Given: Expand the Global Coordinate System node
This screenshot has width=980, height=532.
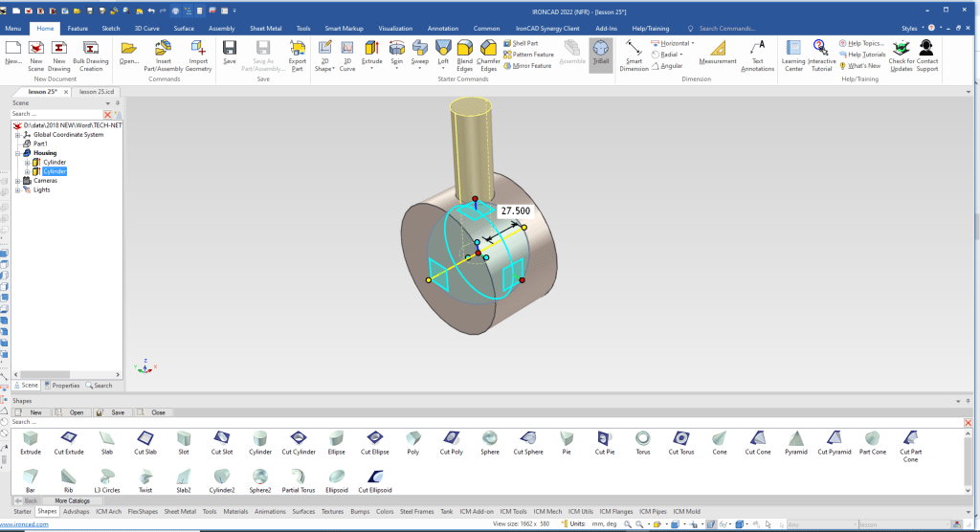Looking at the screenshot, I should click(17, 135).
